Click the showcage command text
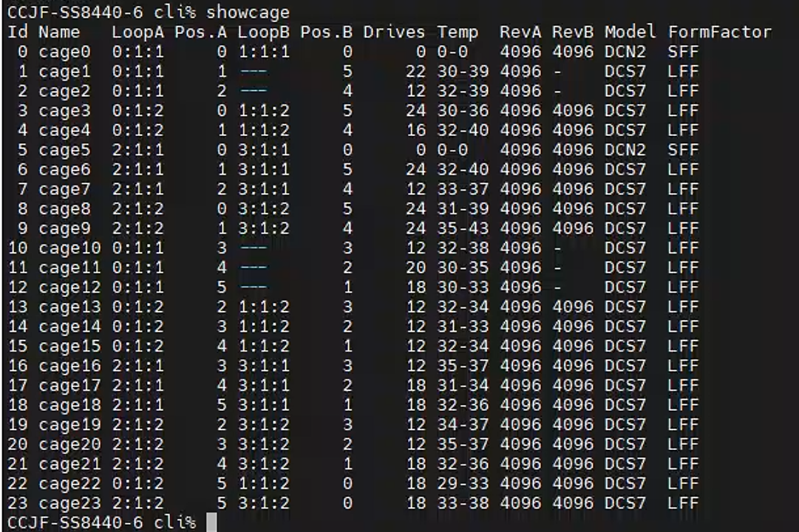 (x=248, y=12)
